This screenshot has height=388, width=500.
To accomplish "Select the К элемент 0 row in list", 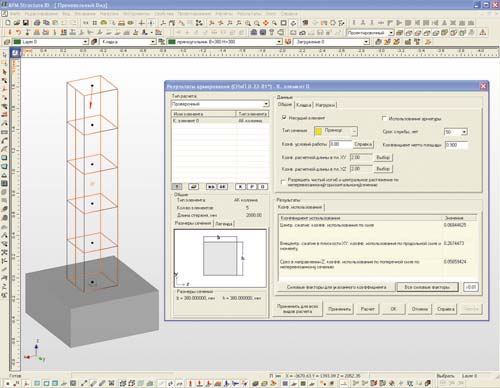I will coord(220,121).
